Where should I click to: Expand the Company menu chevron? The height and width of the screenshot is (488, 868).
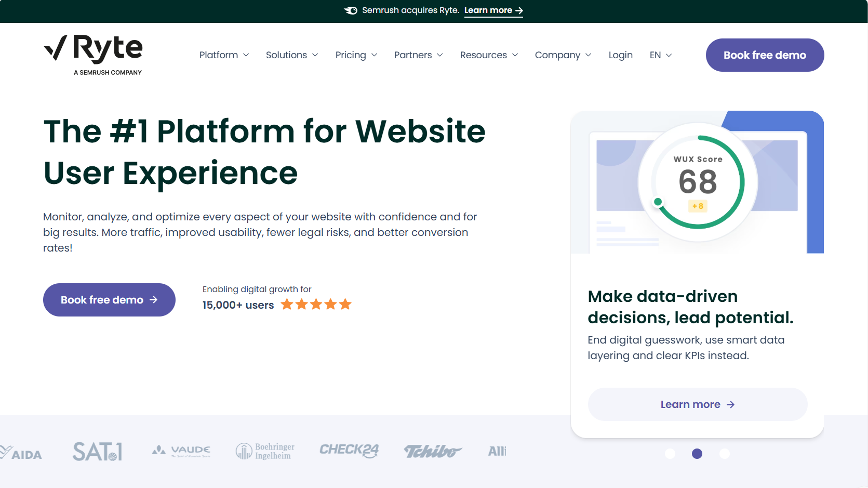589,55
